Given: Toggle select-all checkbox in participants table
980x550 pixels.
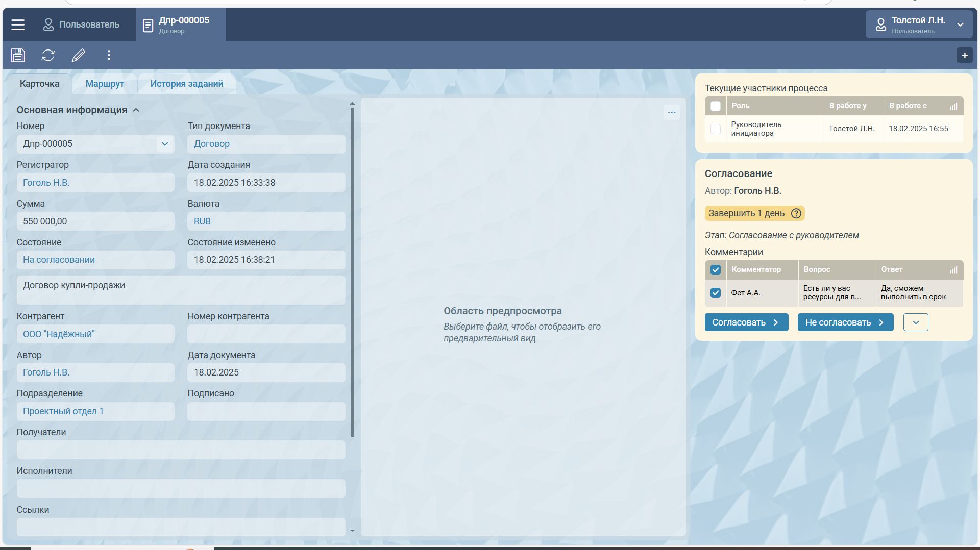Looking at the screenshot, I should coord(716,106).
